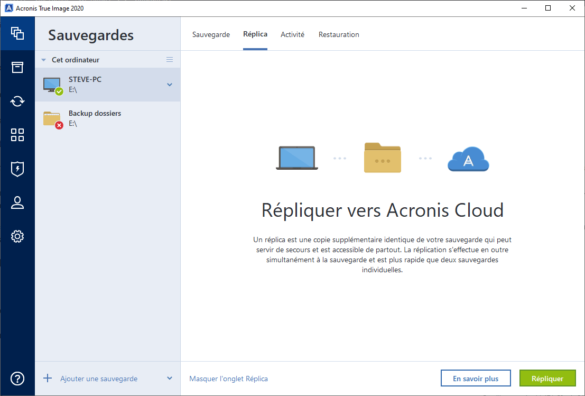Click the STEVE-PC computer backup icon
This screenshot has height=396, width=585.
tap(53, 85)
